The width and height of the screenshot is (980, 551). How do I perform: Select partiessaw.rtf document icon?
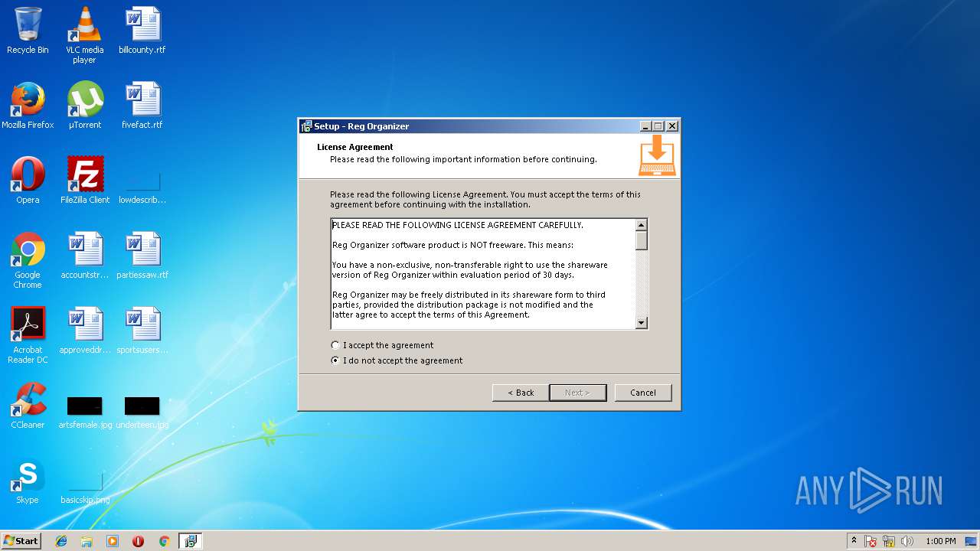(x=142, y=256)
